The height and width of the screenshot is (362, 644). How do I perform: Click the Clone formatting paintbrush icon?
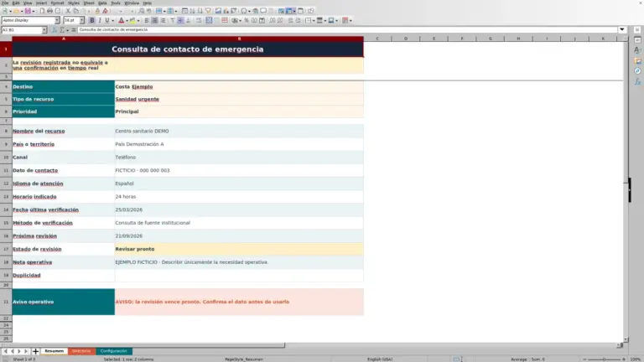click(x=97, y=11)
